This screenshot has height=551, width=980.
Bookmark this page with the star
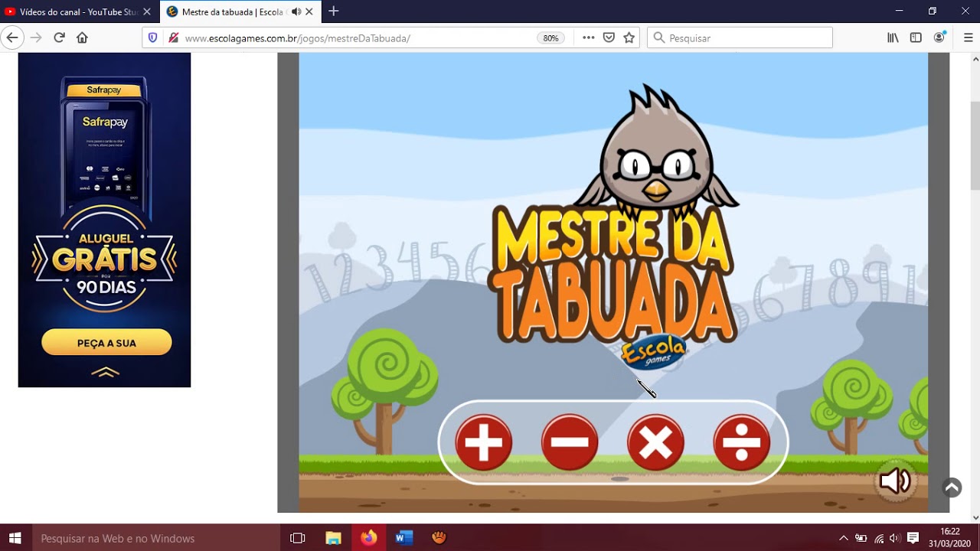pyautogui.click(x=629, y=37)
